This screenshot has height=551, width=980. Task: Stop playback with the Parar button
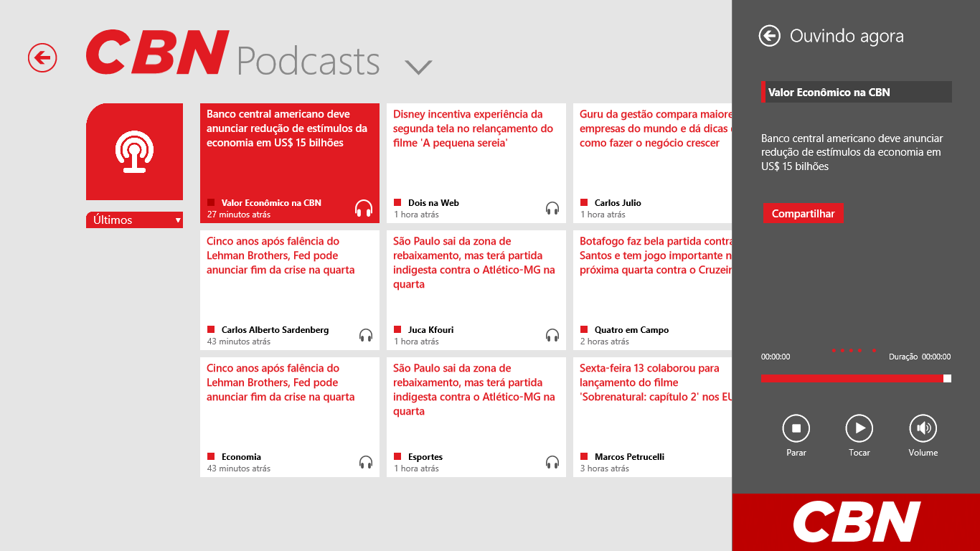pos(796,428)
